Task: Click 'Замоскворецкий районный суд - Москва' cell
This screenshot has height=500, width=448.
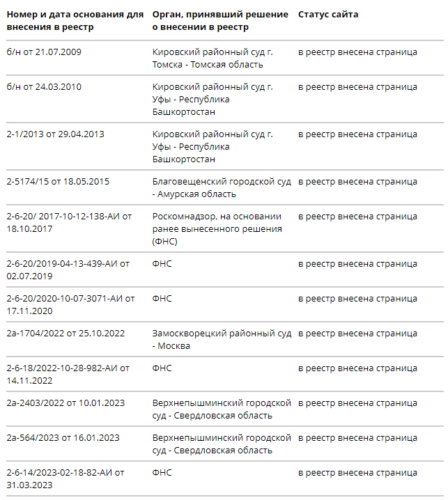Action: [222, 340]
